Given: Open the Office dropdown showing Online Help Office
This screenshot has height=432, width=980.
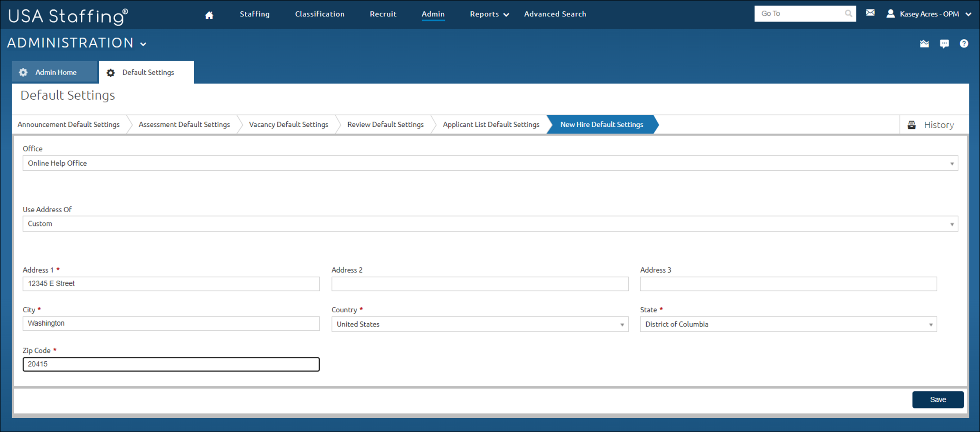Looking at the screenshot, I should click(952, 163).
